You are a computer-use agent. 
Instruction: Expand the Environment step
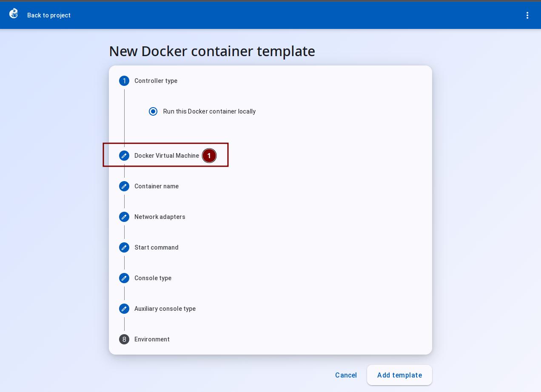pos(152,339)
